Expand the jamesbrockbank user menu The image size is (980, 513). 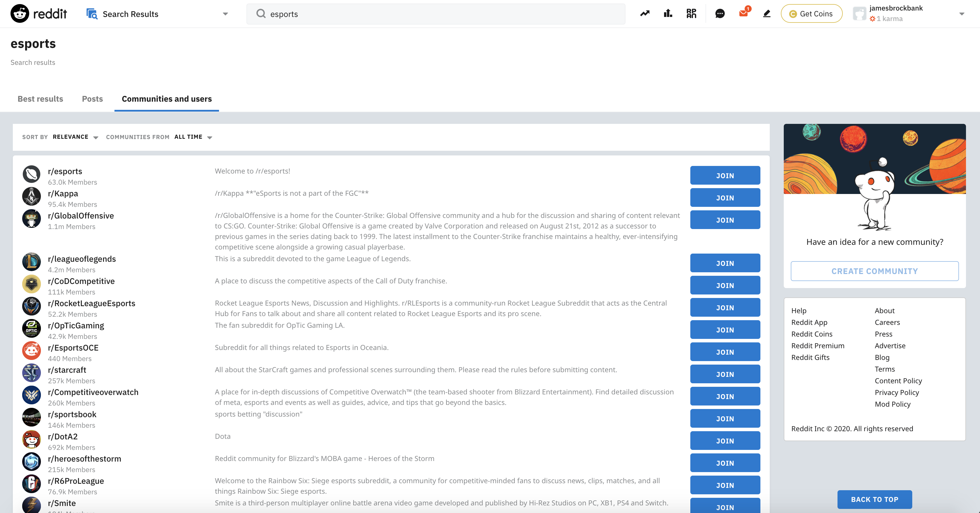[961, 14]
